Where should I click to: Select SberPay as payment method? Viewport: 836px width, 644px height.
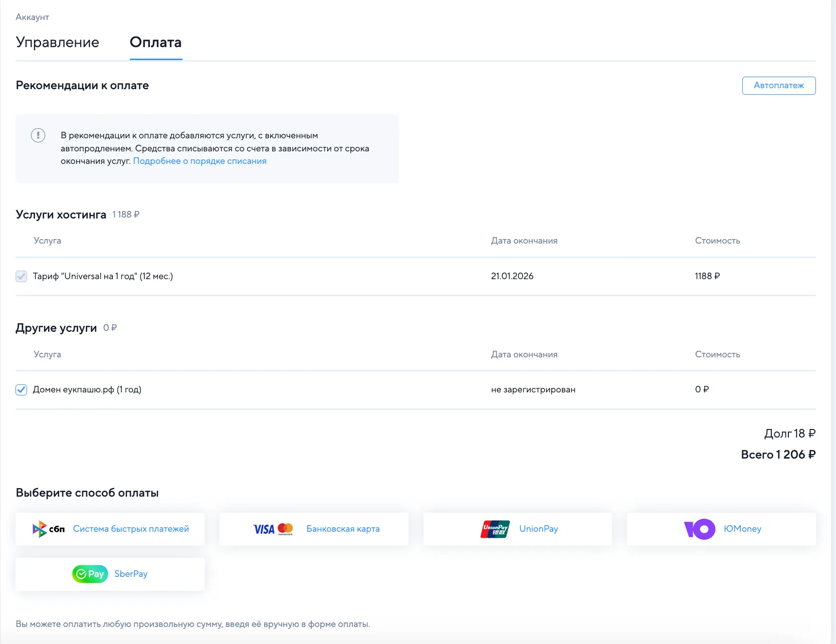point(131,574)
